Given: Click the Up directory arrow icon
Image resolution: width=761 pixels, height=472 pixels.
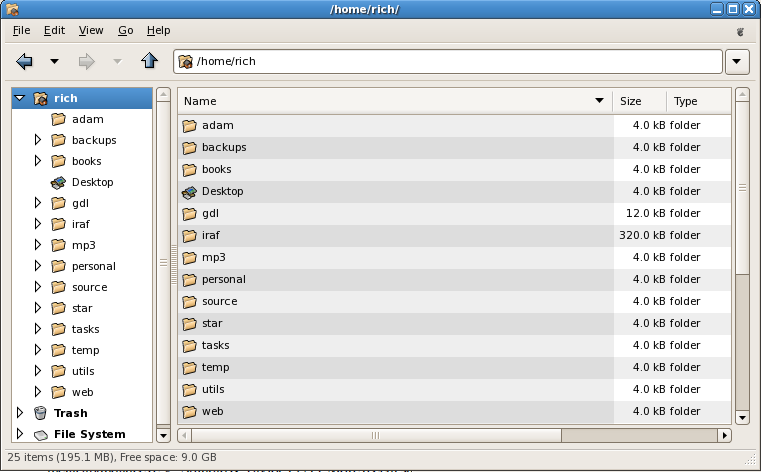Looking at the screenshot, I should tap(150, 62).
